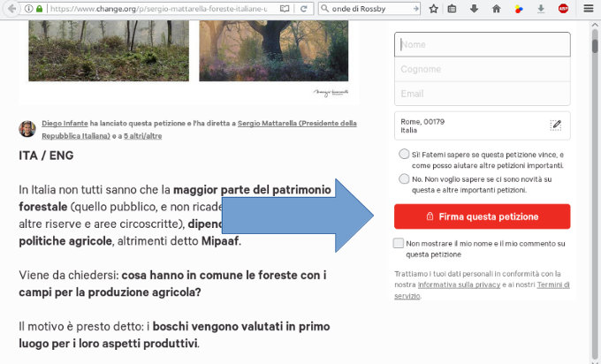Click the 'Rome, 00179 Italia' location box
This screenshot has width=601, height=364.
pyautogui.click(x=483, y=125)
